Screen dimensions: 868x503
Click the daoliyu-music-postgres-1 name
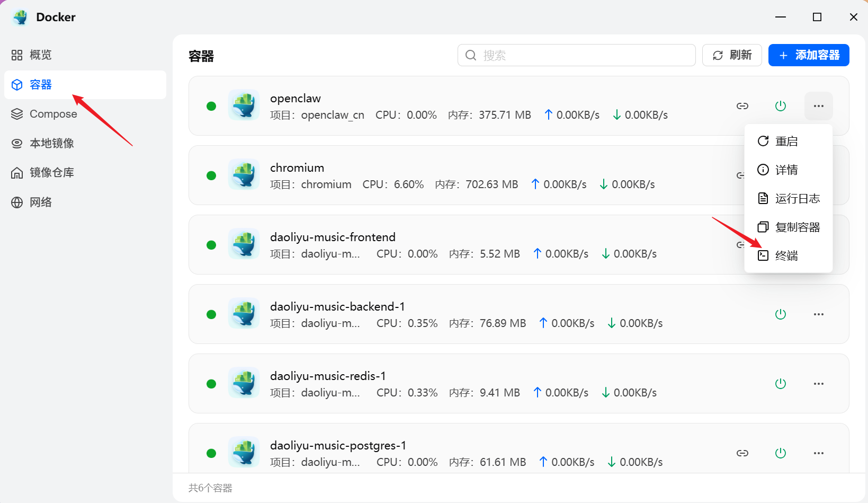click(338, 446)
